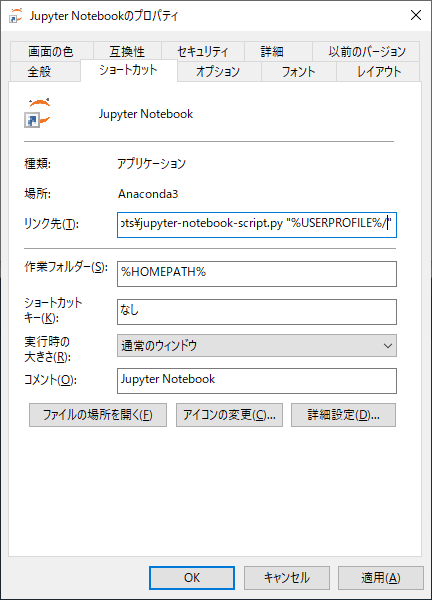Click the 作業フォルダー field with %HOMEPATH%
Screen dimensions: 432x600
[x=257, y=274]
